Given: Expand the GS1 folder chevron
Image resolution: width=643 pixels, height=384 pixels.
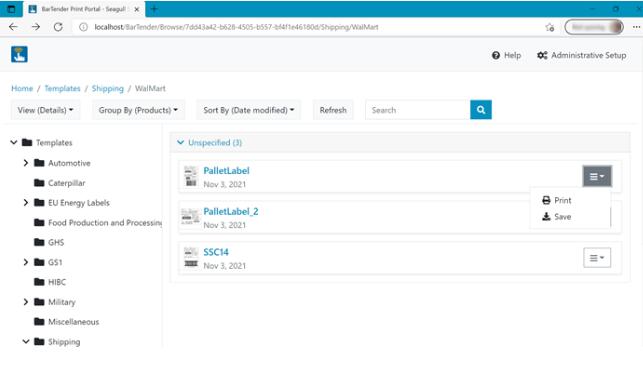Looking at the screenshot, I should tap(26, 262).
